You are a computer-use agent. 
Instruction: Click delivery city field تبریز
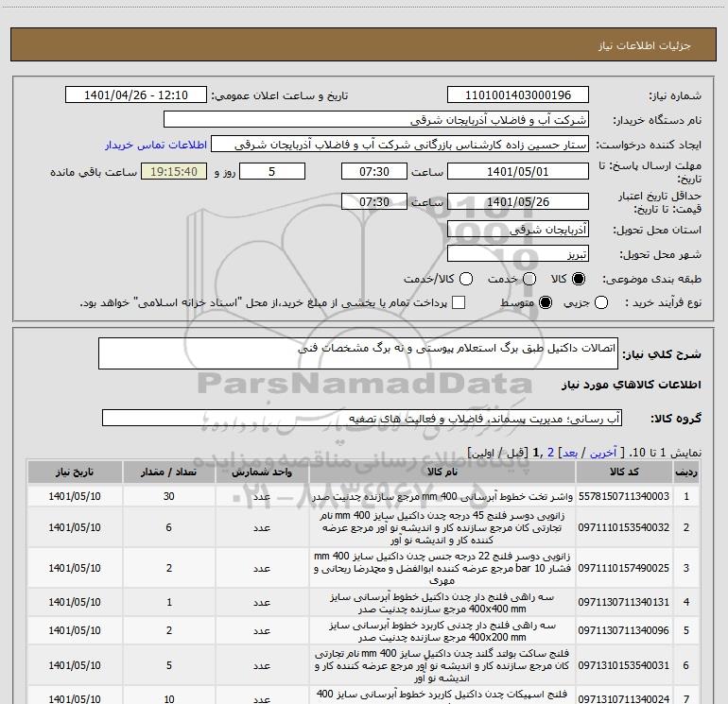pyautogui.click(x=518, y=254)
